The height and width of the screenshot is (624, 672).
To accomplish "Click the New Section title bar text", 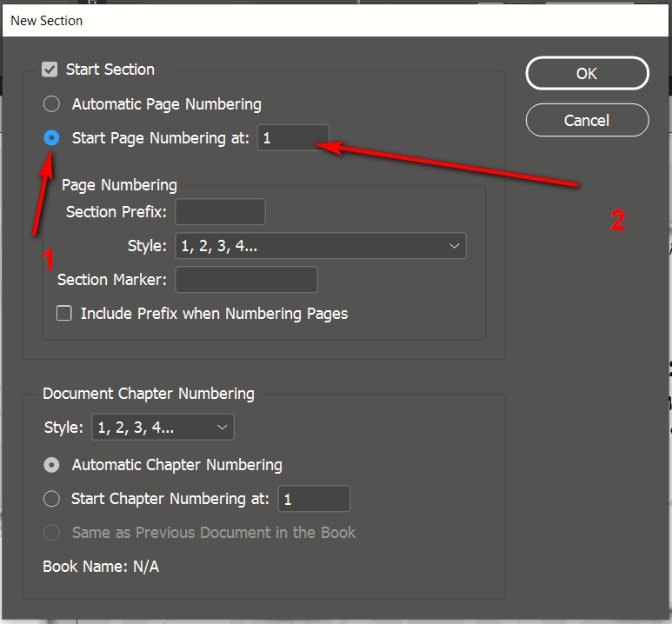I will 47,21.
